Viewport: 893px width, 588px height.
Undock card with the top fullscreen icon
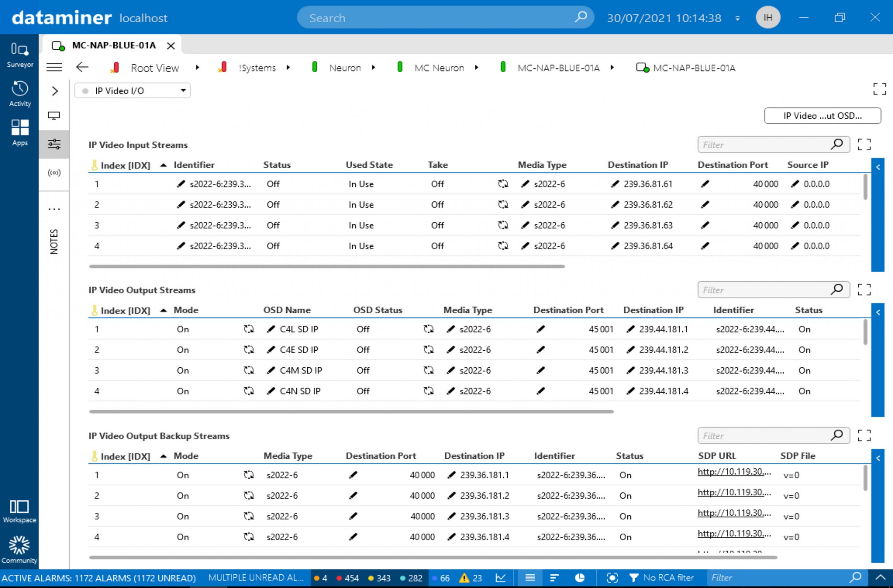(879, 89)
